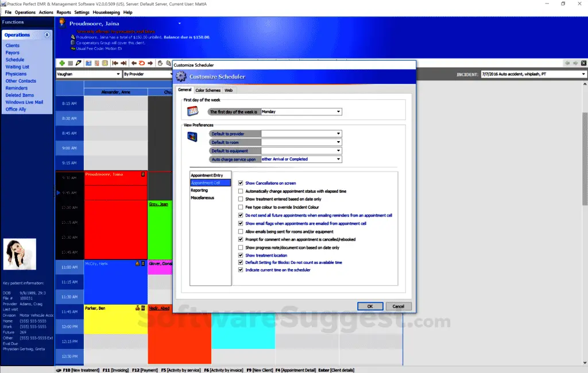Open the Operations menu in menu bar
This screenshot has height=373, width=588.
[25, 13]
